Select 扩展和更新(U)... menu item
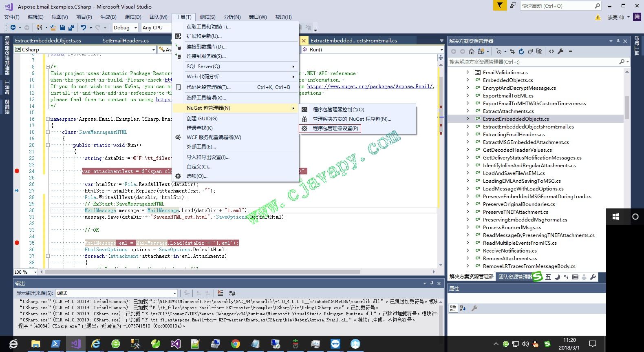This screenshot has height=352, width=644. coord(235,36)
